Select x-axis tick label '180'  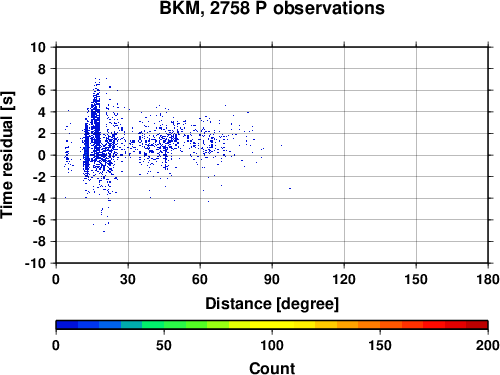click(488, 279)
